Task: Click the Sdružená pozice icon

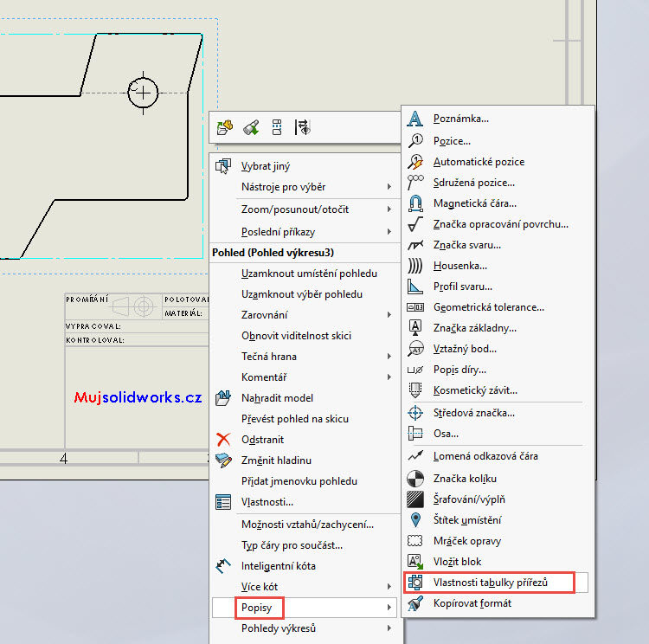Action: coord(415,183)
